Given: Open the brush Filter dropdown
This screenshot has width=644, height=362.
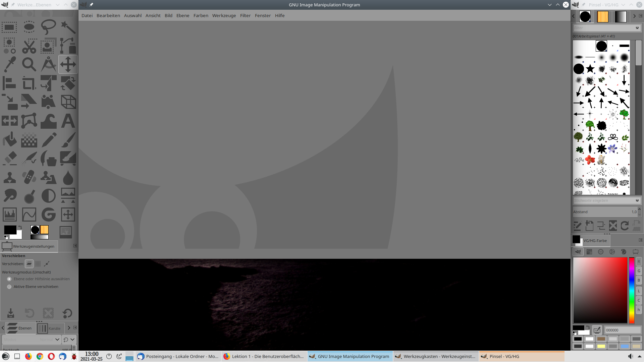Looking at the screenshot, I should coord(637,28).
